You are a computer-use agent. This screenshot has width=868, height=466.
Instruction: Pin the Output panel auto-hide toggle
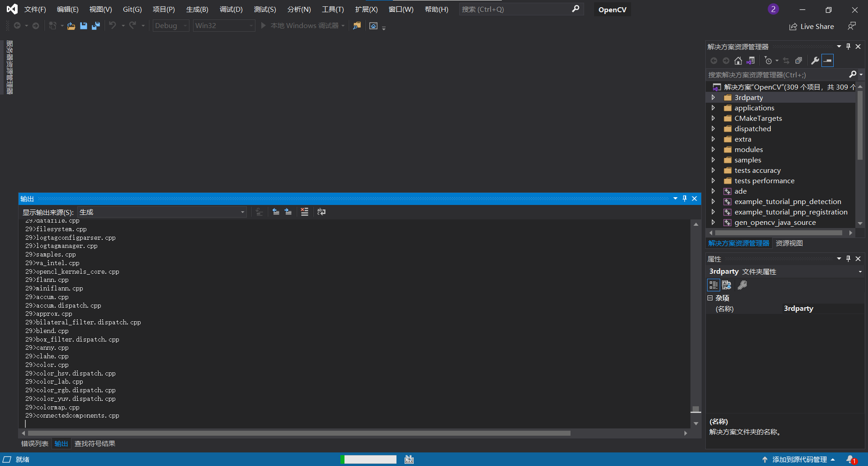coord(685,199)
